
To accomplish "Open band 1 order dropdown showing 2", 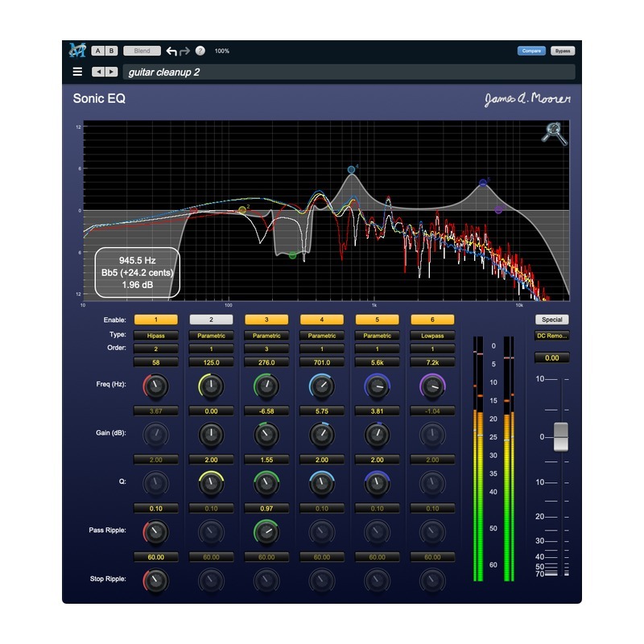I will coord(155,349).
